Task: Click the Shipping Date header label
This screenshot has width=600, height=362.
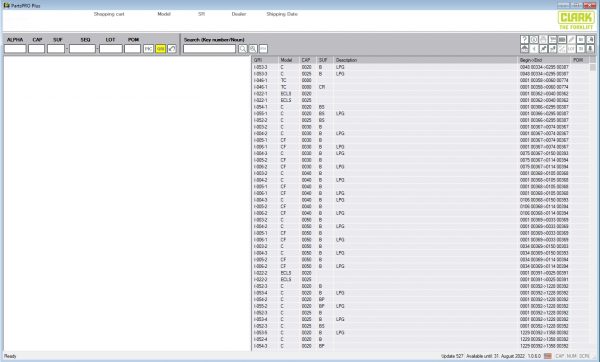Action: (x=282, y=14)
